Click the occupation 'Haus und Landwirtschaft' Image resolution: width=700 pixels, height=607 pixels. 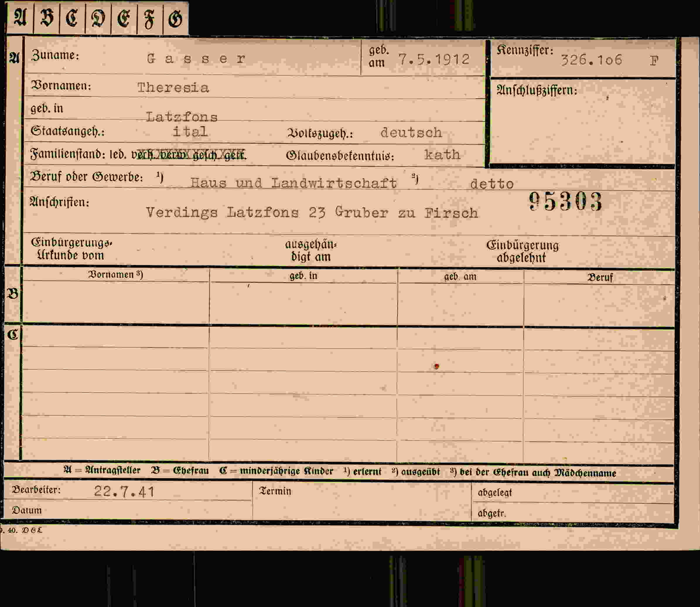pos(293,183)
